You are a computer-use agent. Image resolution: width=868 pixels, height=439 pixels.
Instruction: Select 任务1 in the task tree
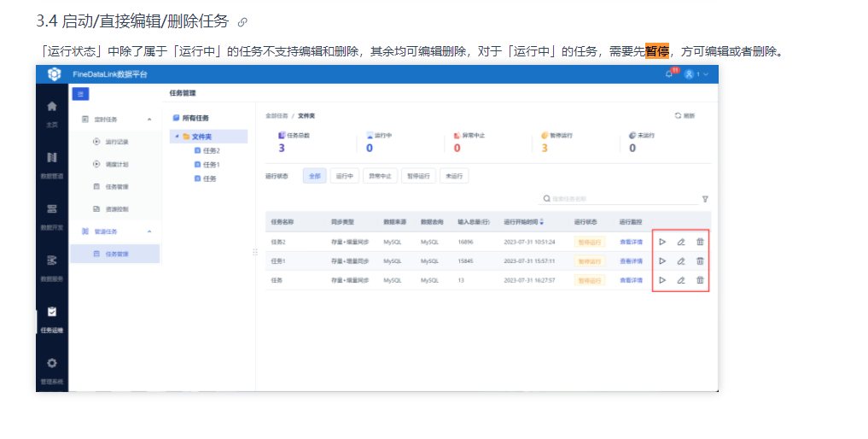(207, 165)
